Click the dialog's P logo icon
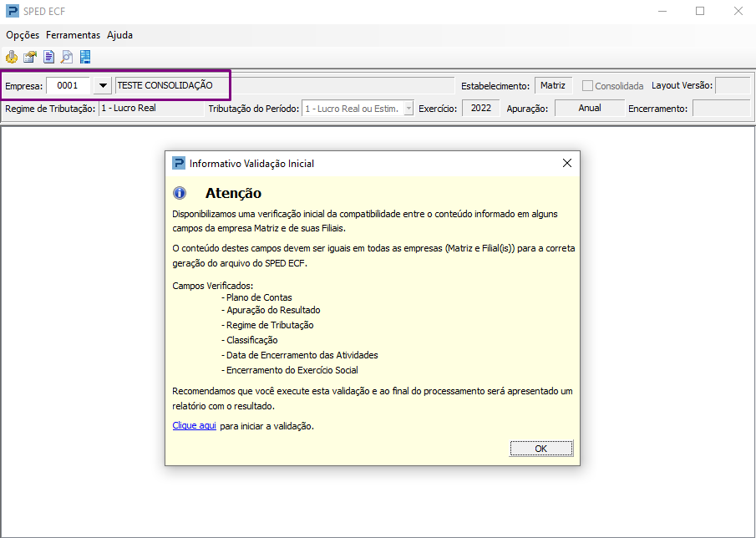 pyautogui.click(x=179, y=163)
